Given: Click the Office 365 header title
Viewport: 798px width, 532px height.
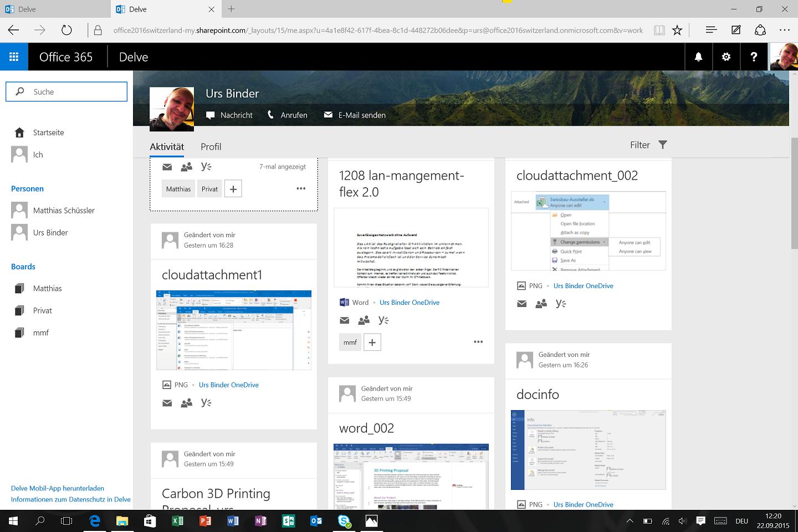Looking at the screenshot, I should coord(66,57).
